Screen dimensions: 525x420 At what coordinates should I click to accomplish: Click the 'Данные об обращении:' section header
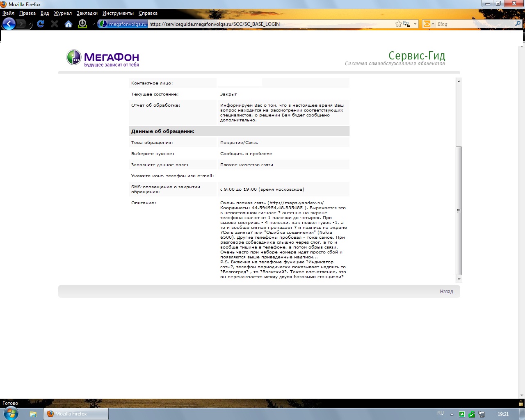pyautogui.click(x=239, y=131)
